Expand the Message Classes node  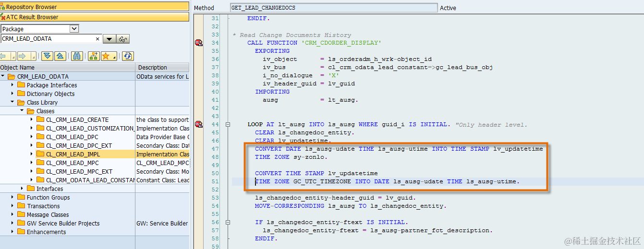12,214
